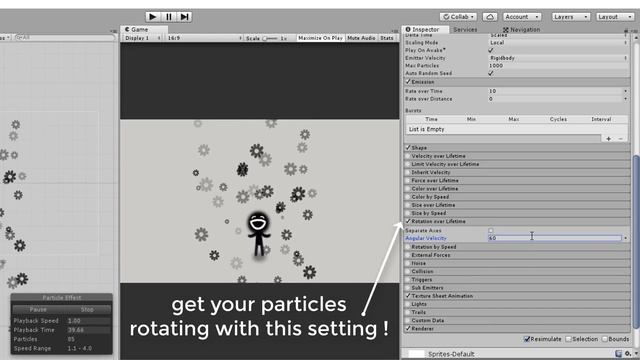This screenshot has height=360, width=640.
Task: Open the Display 1 dropdown
Action: (143, 38)
